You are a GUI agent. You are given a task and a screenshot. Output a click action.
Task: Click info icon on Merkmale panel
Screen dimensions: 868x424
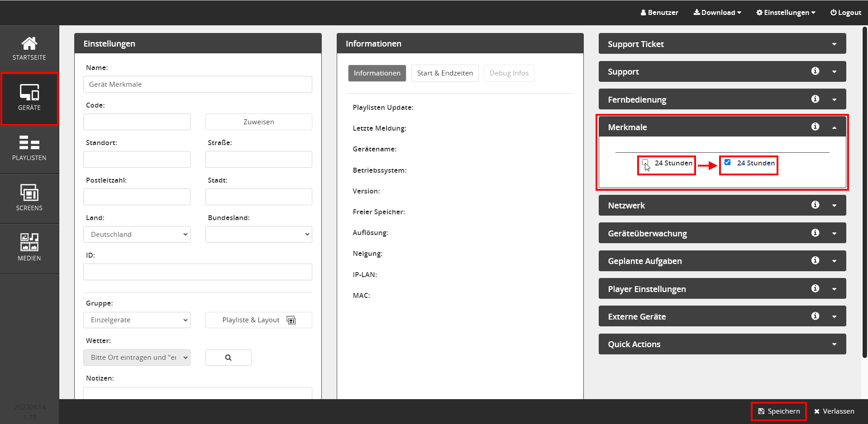pyautogui.click(x=815, y=127)
